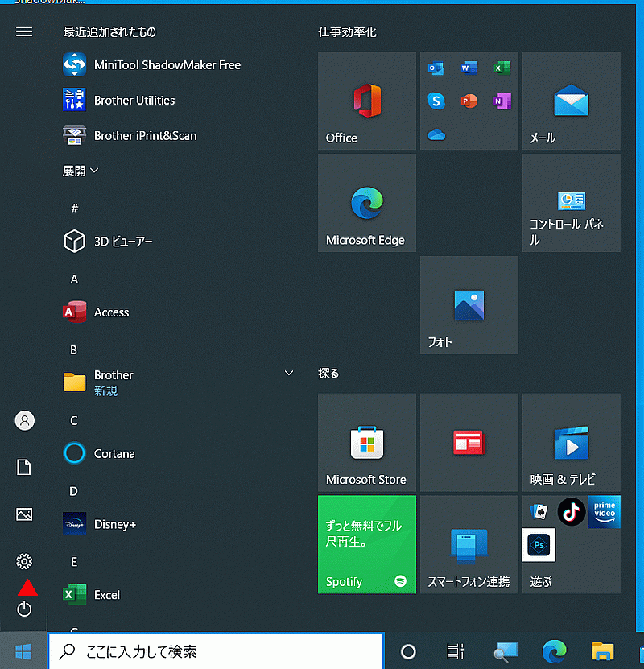
Task: Open PowerPoint in Office apps tile
Action: tap(469, 101)
